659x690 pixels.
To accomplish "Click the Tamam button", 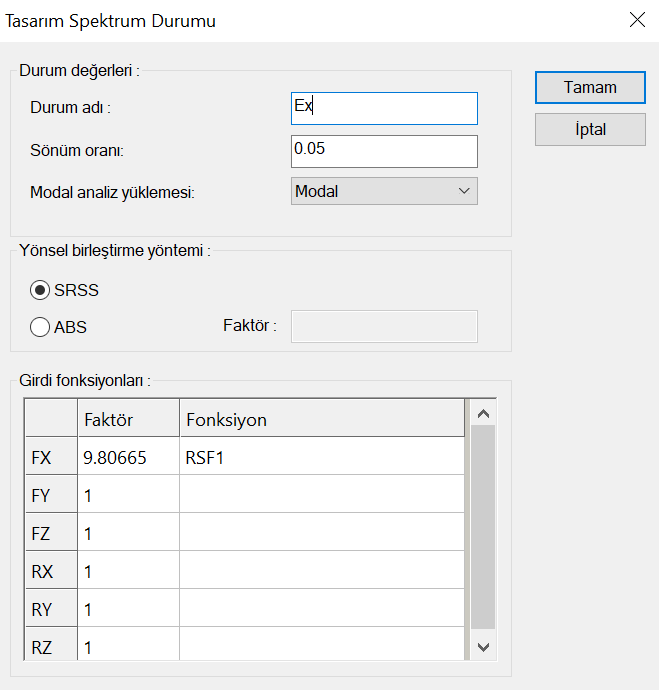I will click(x=590, y=87).
